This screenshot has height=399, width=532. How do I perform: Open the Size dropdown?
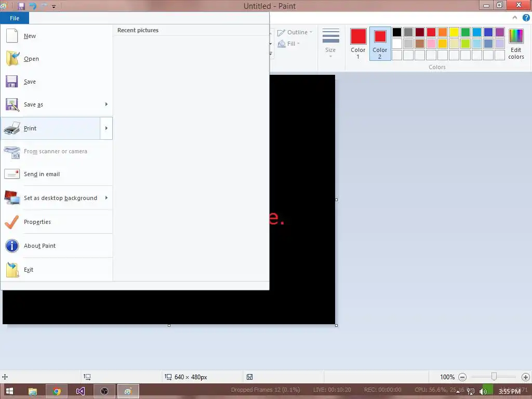(x=330, y=44)
